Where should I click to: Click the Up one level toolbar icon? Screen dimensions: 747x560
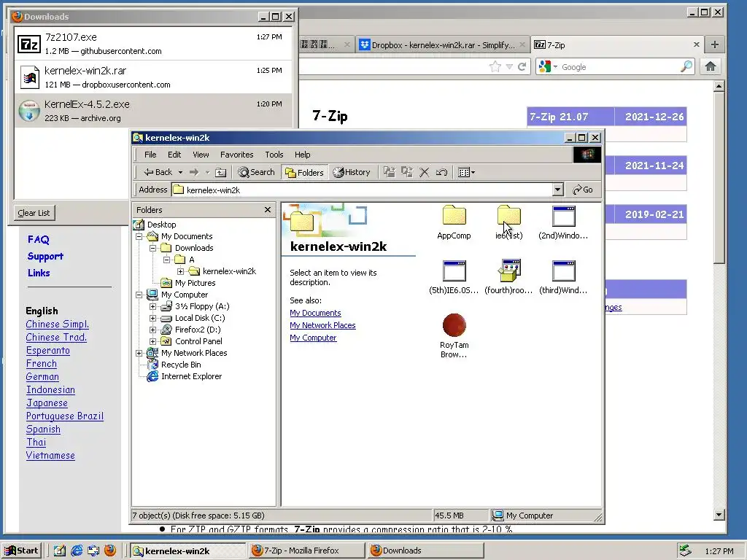tap(220, 172)
